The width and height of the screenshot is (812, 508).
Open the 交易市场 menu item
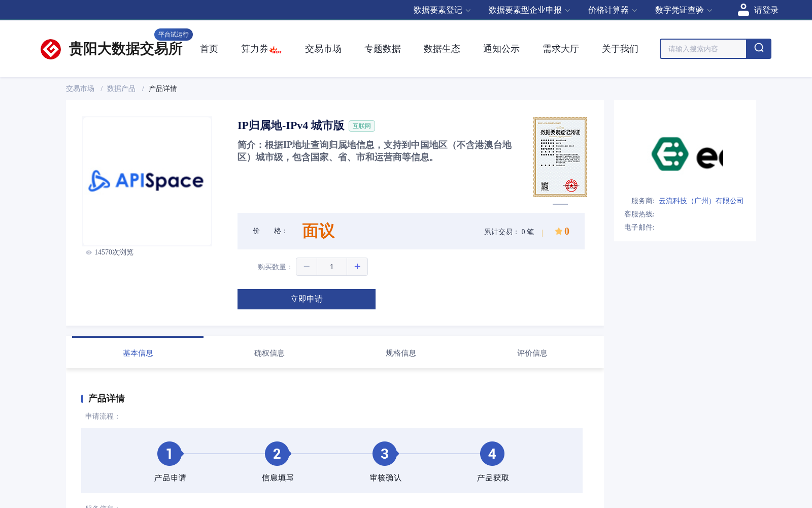[x=323, y=49]
